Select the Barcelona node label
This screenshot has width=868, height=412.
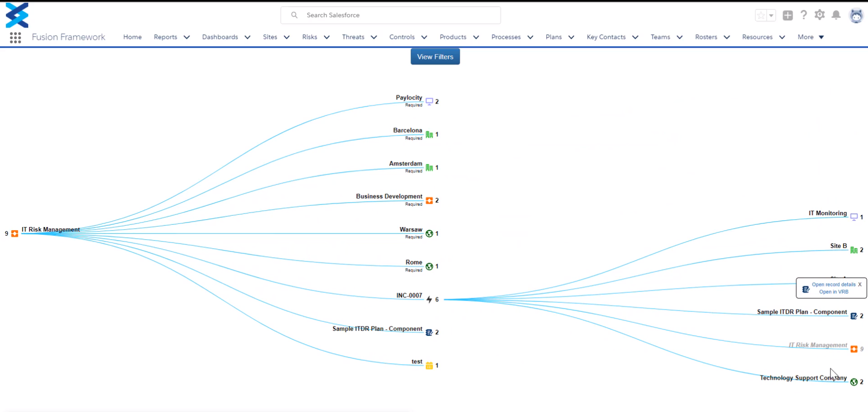point(408,130)
